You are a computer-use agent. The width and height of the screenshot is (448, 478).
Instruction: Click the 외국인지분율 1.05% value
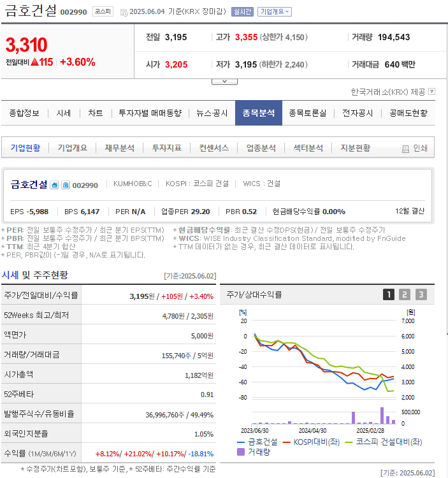[203, 434]
